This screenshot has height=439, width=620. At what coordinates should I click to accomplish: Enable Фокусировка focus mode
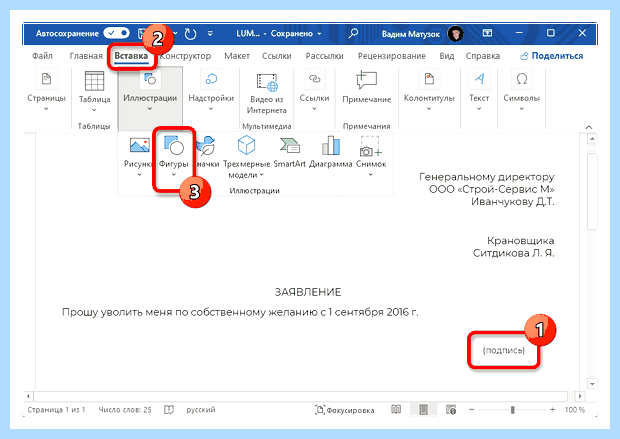344,410
